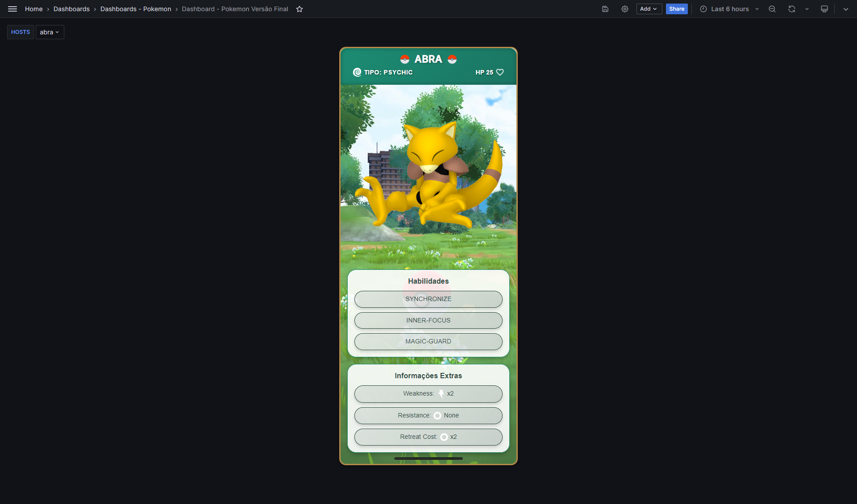The width and height of the screenshot is (857, 504).
Task: Click the Retreat Cost x2 row
Action: (428, 437)
